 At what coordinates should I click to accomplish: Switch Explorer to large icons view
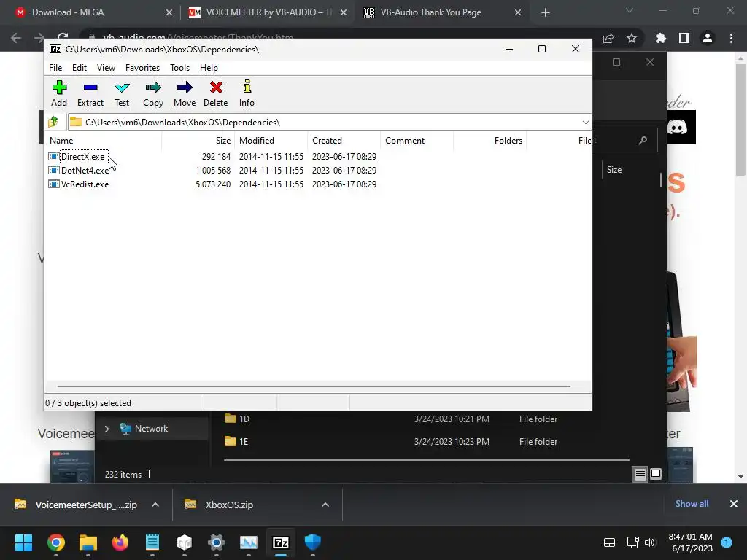pyautogui.click(x=656, y=474)
